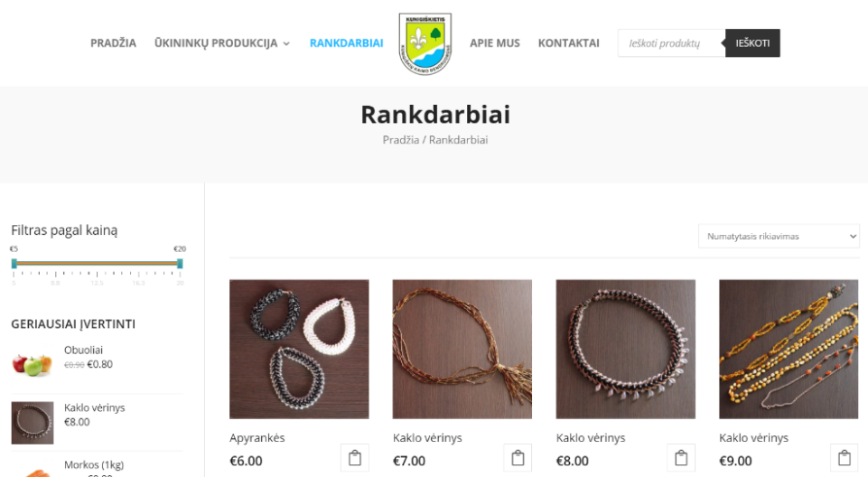Add the €9.00 amber necklace to cart
Screen dimensions: 868x477
click(x=845, y=458)
